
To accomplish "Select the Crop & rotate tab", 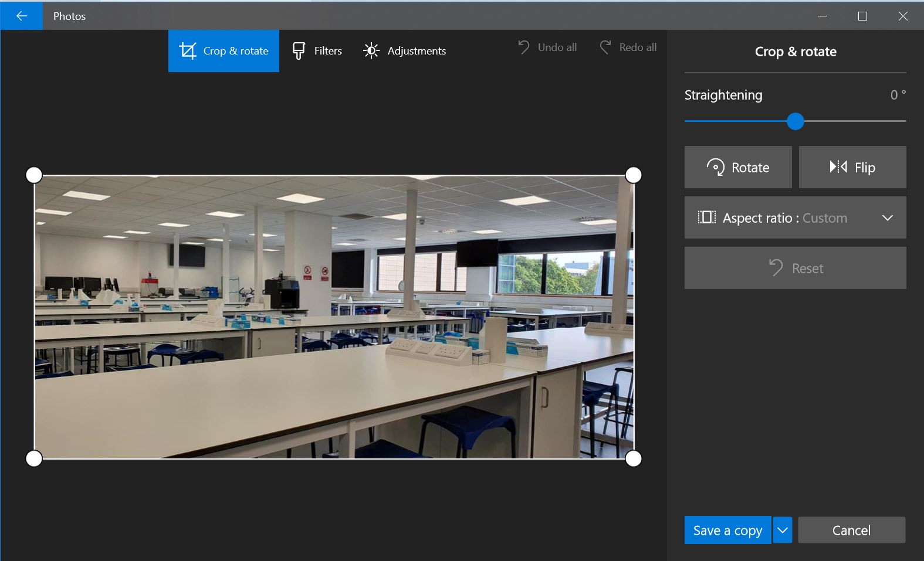I will (x=224, y=51).
